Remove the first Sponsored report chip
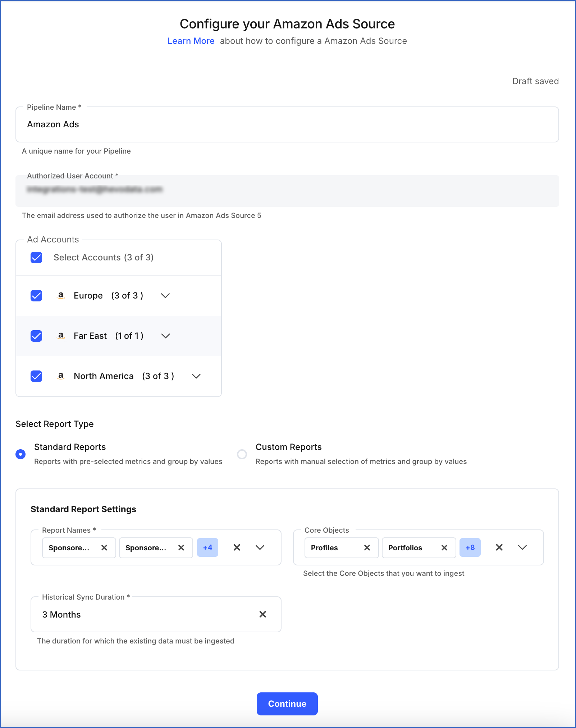 pos(104,547)
